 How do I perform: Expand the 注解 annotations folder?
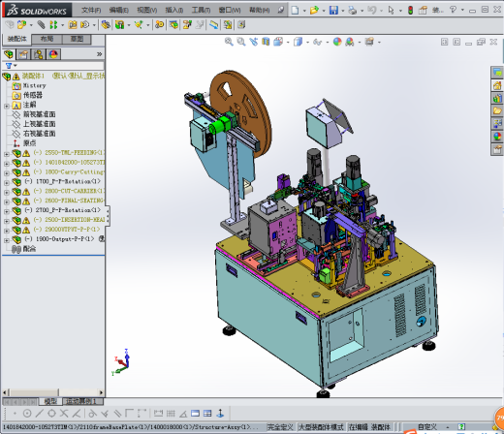tap(7, 106)
